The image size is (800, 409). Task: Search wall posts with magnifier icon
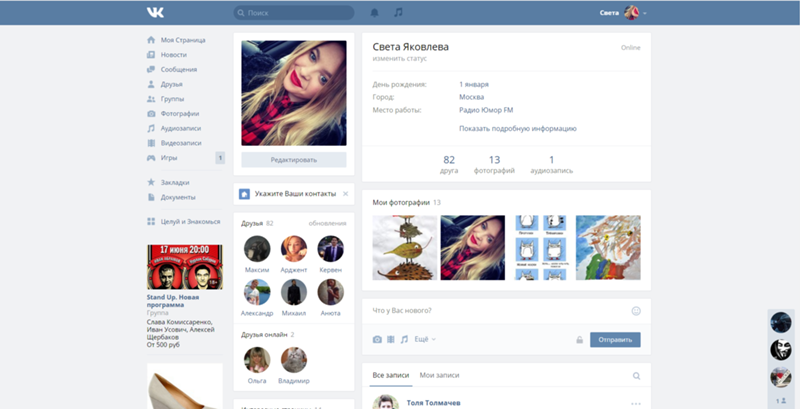click(x=636, y=376)
